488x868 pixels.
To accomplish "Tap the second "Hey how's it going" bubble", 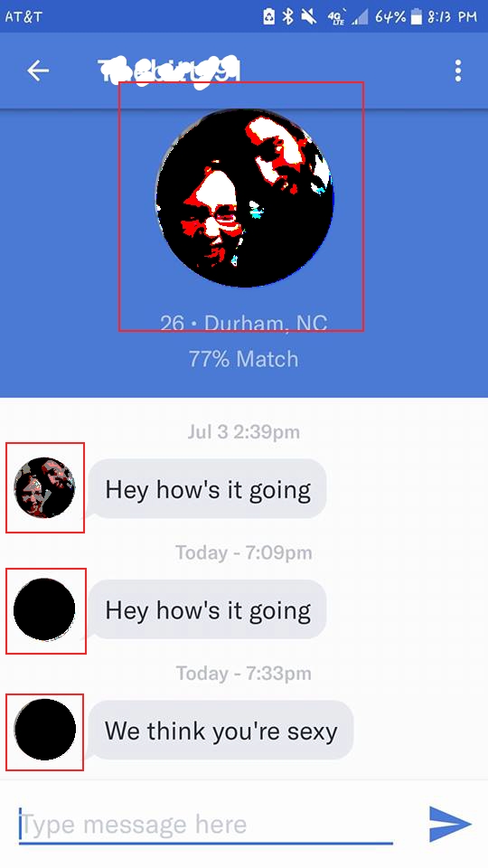I will pos(208,610).
